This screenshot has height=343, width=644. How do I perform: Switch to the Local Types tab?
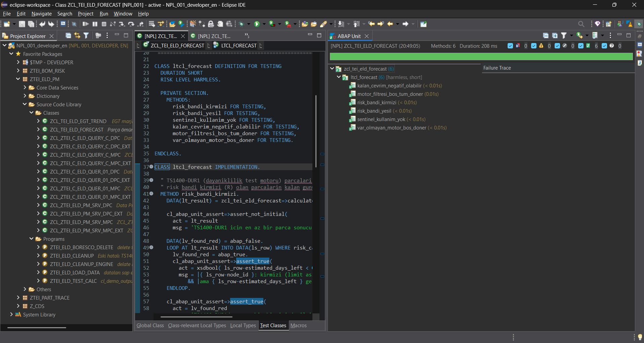point(243,326)
